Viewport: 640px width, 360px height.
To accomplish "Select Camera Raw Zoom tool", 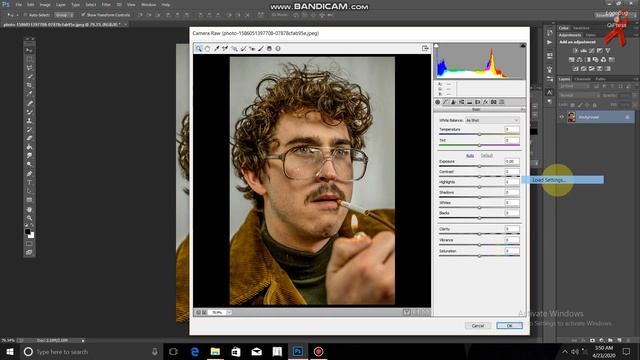I will tap(198, 49).
